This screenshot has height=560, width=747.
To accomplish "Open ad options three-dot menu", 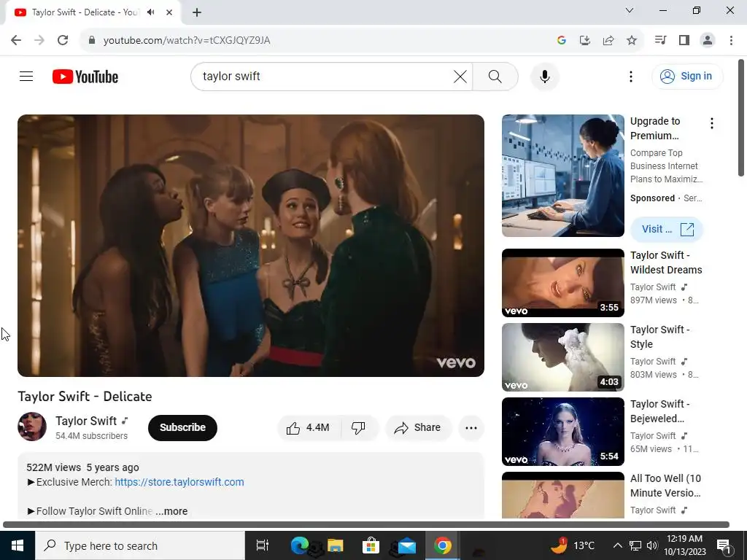I will tap(712, 123).
